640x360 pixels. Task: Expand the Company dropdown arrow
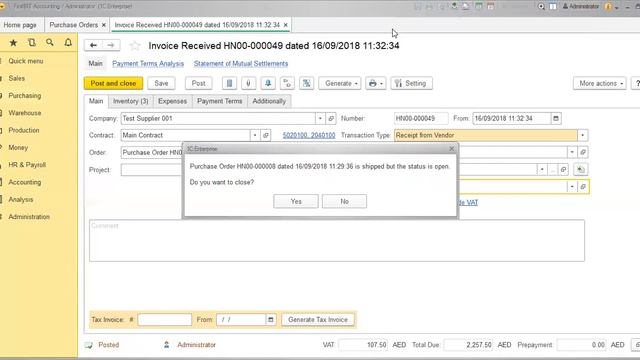click(320, 118)
